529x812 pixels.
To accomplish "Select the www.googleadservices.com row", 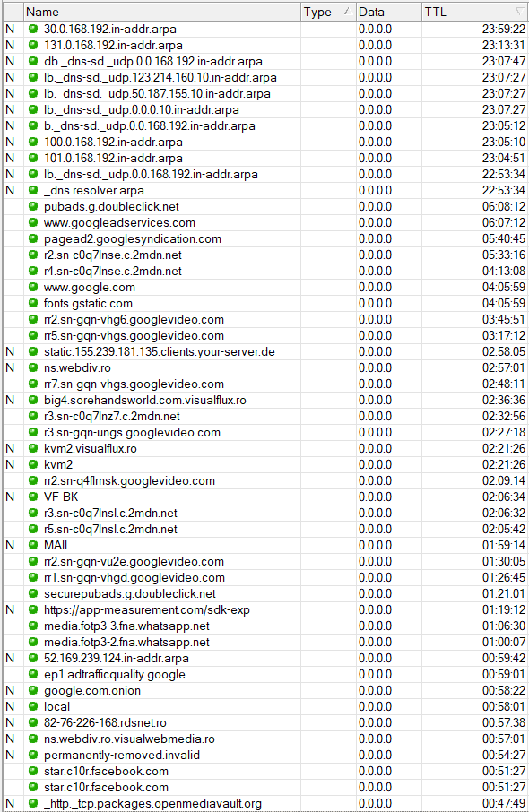I will 265,222.
